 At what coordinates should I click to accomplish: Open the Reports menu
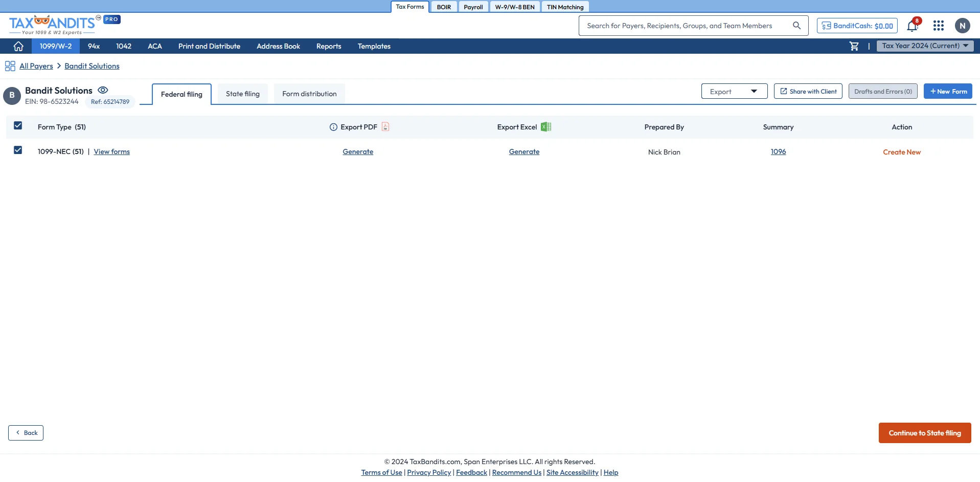(x=329, y=46)
